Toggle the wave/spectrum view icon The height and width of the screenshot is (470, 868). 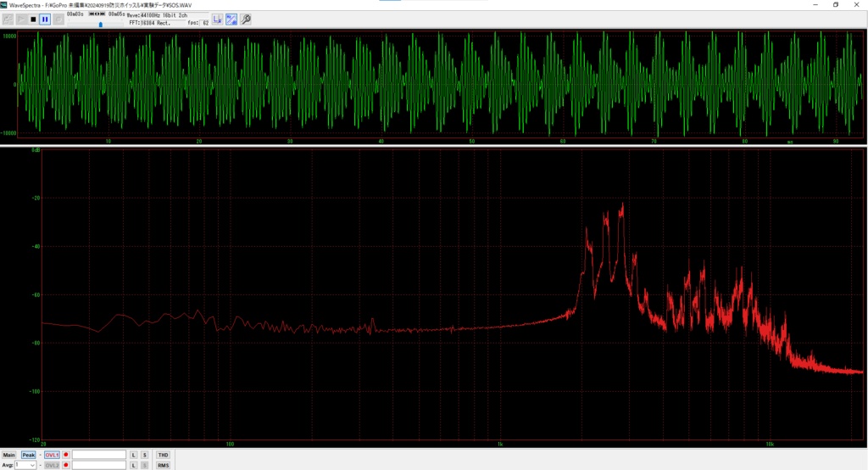[231, 20]
